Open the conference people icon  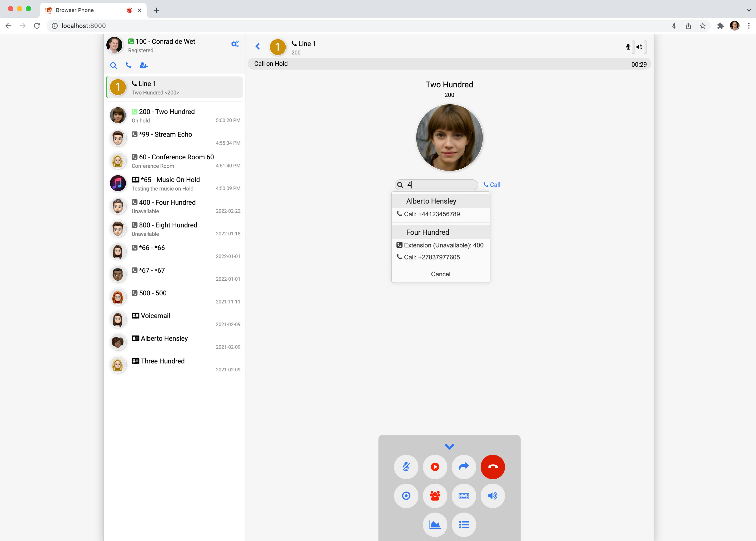(x=435, y=496)
